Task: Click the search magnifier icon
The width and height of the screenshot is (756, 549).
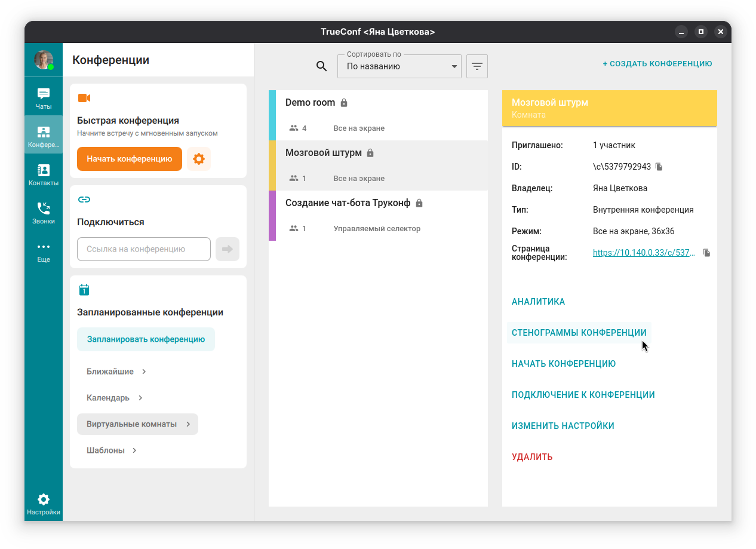Action: pyautogui.click(x=322, y=66)
